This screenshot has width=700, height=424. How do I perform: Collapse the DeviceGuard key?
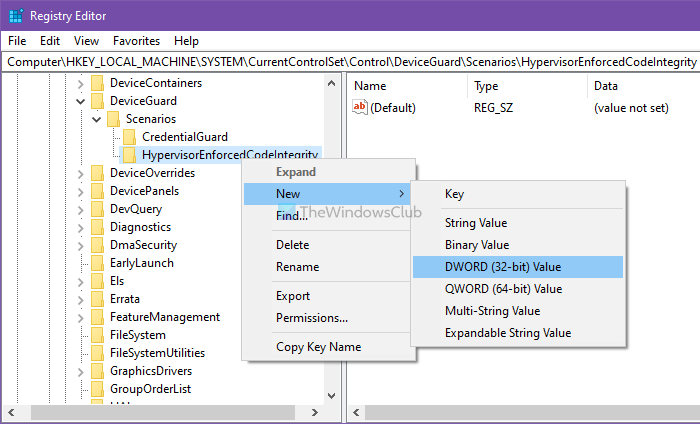(x=80, y=102)
